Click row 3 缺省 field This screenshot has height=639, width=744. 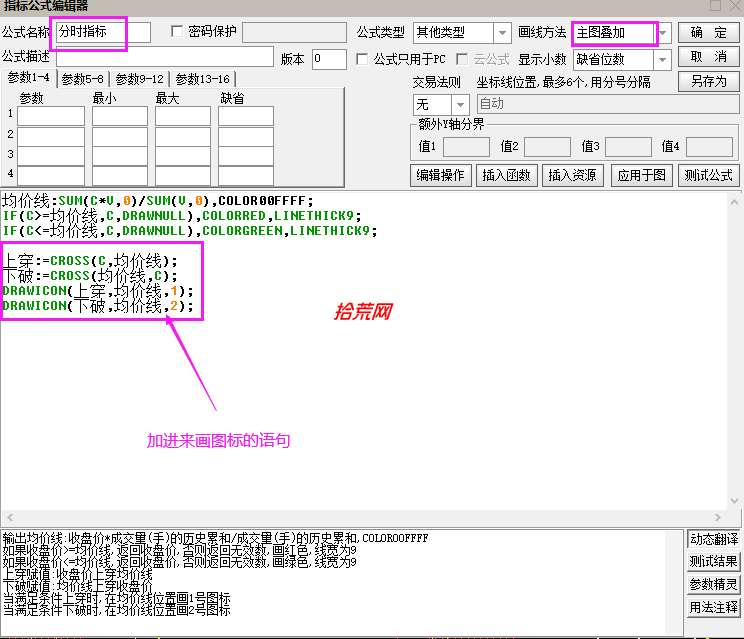click(x=246, y=156)
